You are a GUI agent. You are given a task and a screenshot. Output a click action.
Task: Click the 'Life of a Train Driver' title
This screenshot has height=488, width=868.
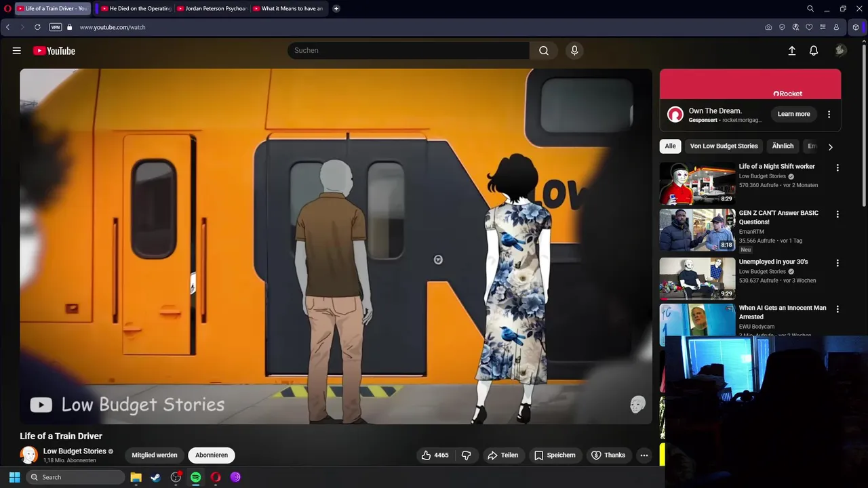click(61, 436)
